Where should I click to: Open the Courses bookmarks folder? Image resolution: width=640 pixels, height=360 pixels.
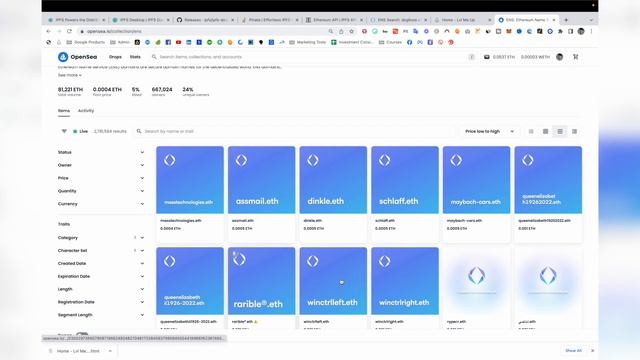[391, 42]
